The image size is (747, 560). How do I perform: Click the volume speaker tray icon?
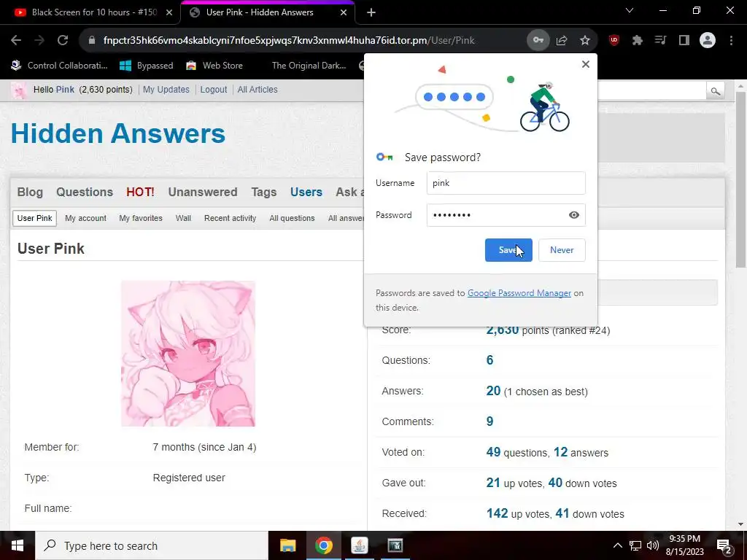pyautogui.click(x=653, y=545)
